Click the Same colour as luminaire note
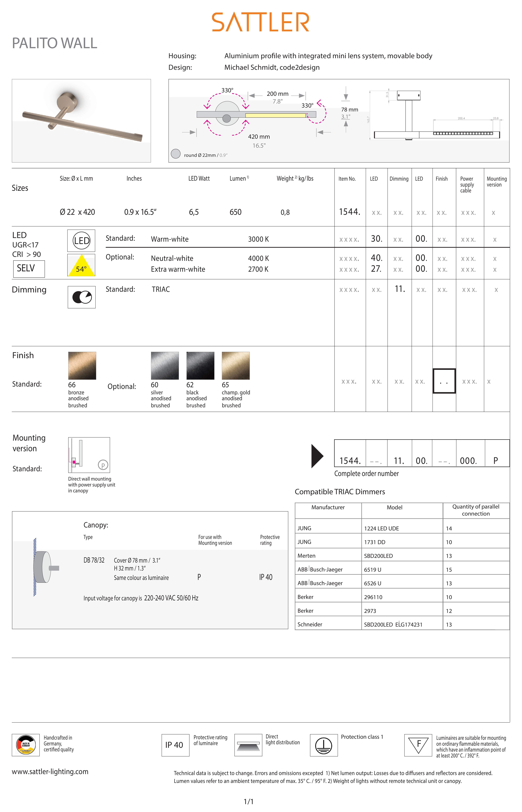This screenshot has width=522, height=812. 141,578
